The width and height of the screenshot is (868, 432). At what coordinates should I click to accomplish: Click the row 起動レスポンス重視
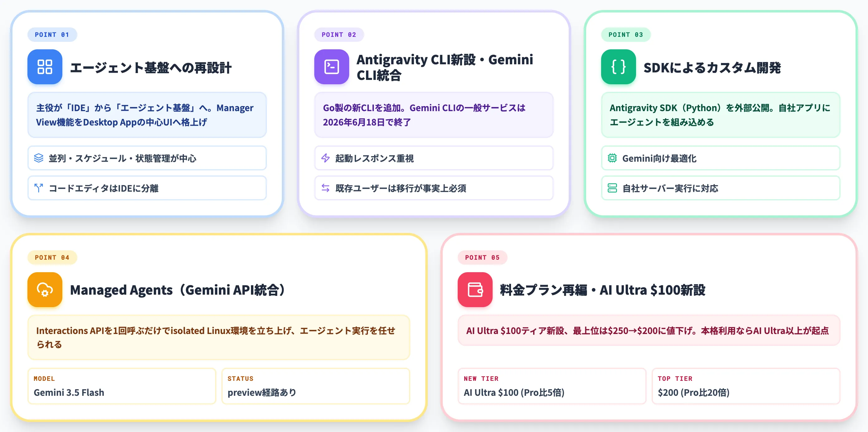(x=434, y=158)
